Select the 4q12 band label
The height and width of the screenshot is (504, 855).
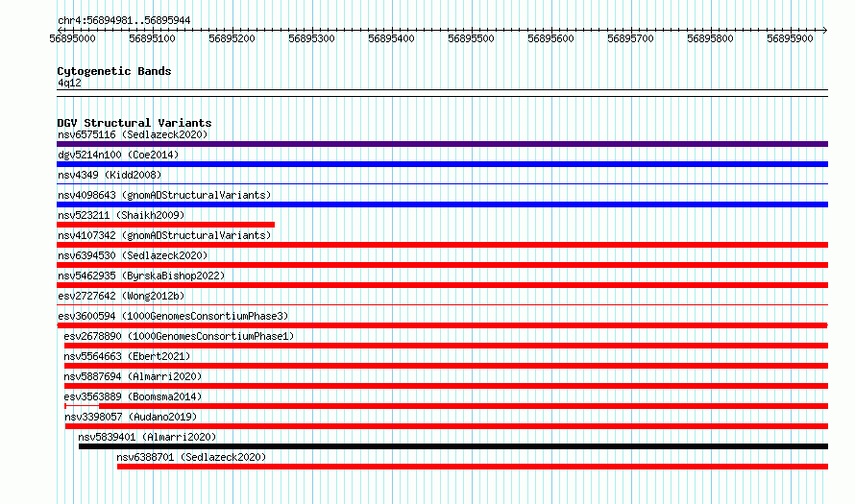click(69, 83)
